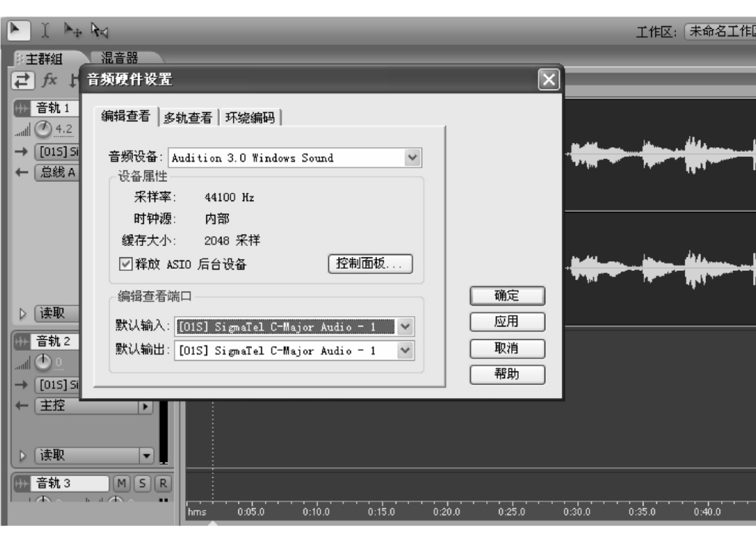
Task: Solo 音轨 3 with the S button
Action: pos(142,483)
